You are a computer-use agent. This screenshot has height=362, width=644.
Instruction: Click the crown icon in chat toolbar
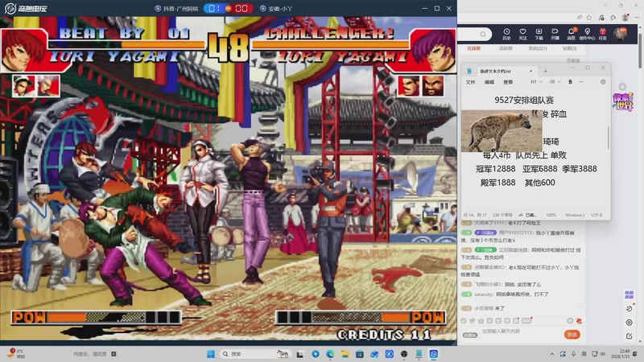point(481,320)
